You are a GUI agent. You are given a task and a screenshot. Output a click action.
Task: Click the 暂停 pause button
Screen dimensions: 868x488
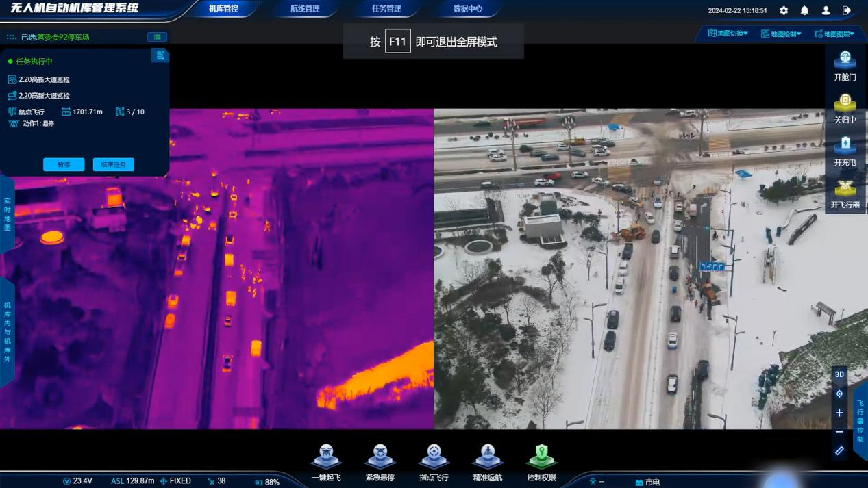point(64,164)
